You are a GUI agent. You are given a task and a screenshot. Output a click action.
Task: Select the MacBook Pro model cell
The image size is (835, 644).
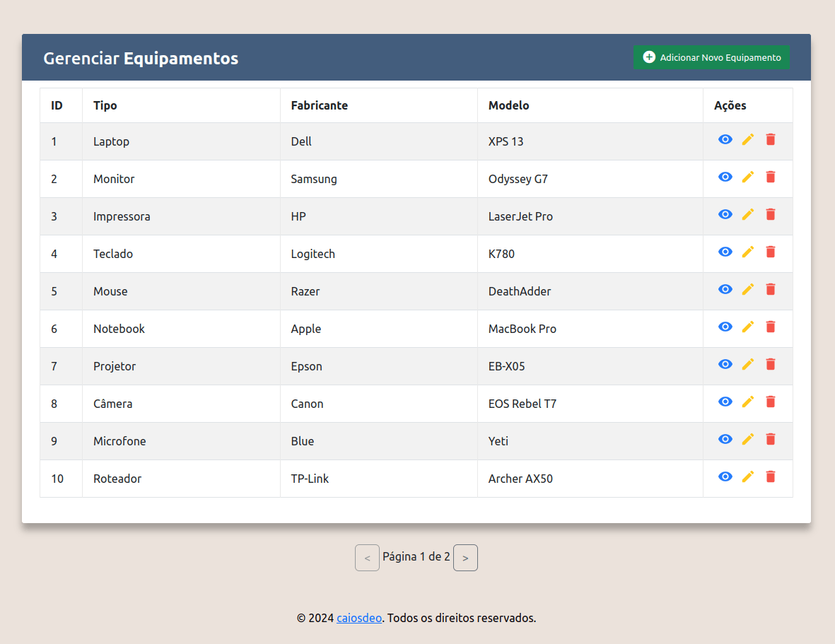[522, 329]
